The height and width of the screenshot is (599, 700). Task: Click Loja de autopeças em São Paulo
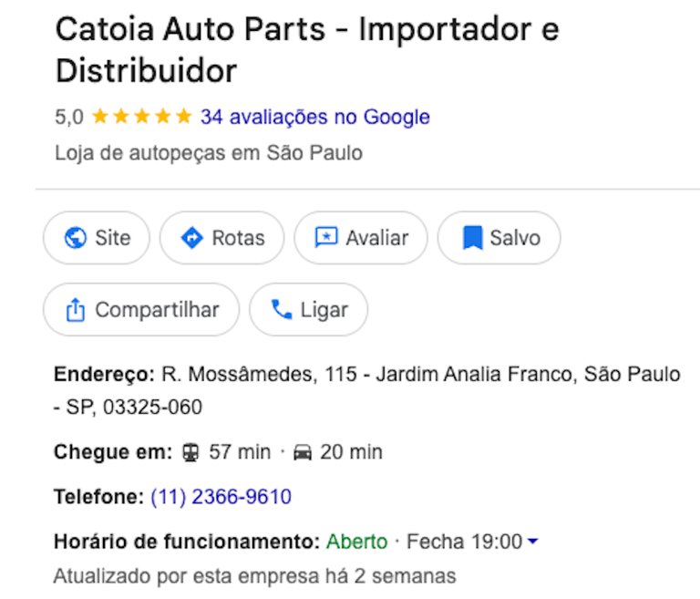coord(208,152)
